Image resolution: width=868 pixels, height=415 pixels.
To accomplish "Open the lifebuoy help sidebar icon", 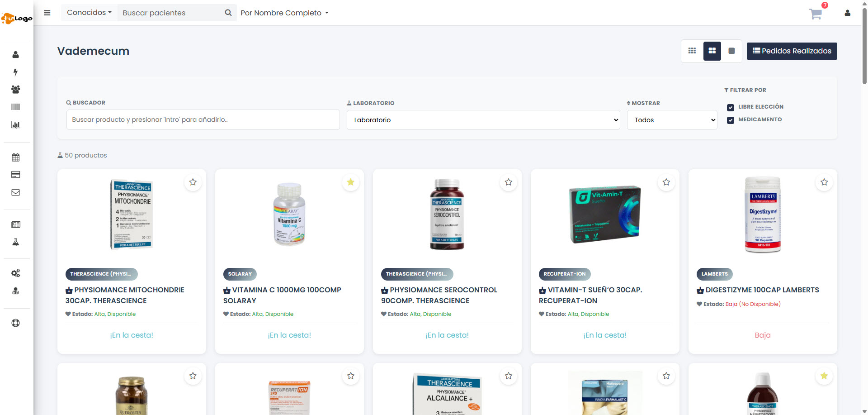I will [x=16, y=323].
